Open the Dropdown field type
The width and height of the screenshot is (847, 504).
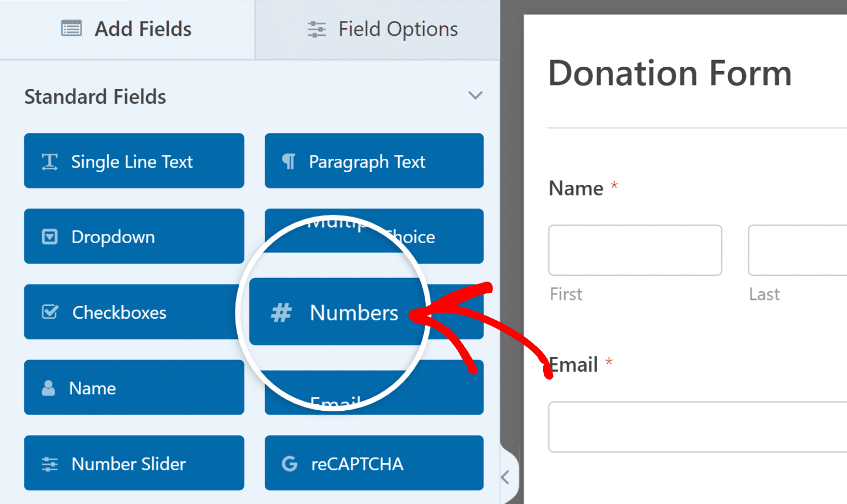click(x=133, y=237)
